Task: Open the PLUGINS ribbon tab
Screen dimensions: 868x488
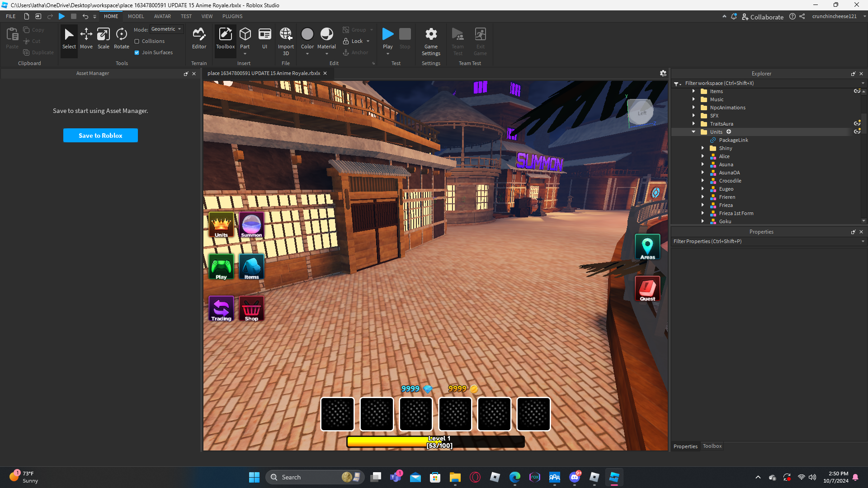Action: click(232, 16)
